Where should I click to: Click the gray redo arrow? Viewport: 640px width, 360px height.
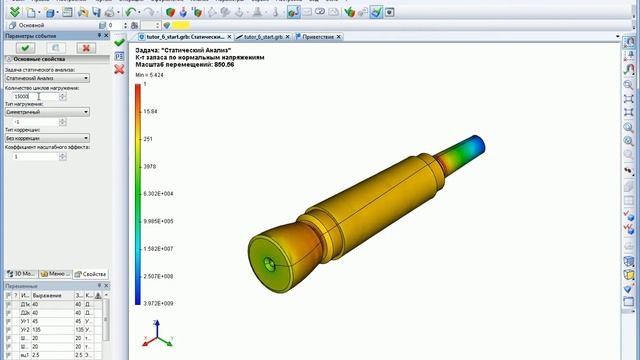[x=149, y=12]
